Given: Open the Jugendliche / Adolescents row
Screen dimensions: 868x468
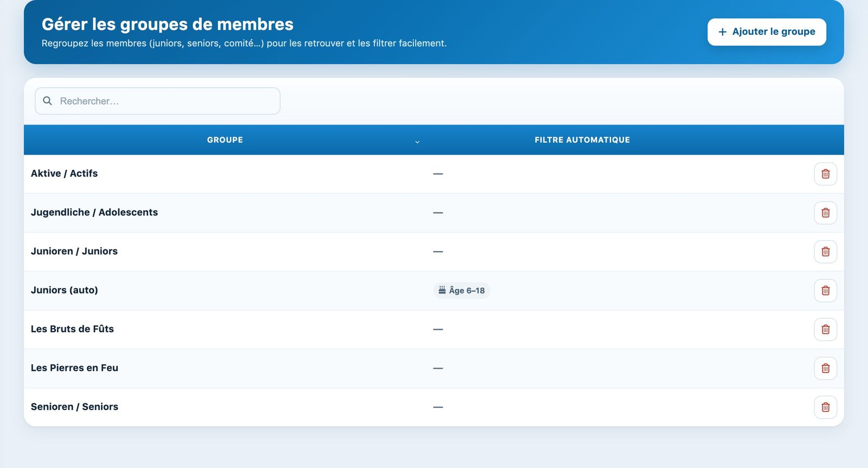Looking at the screenshot, I should pos(434,213).
